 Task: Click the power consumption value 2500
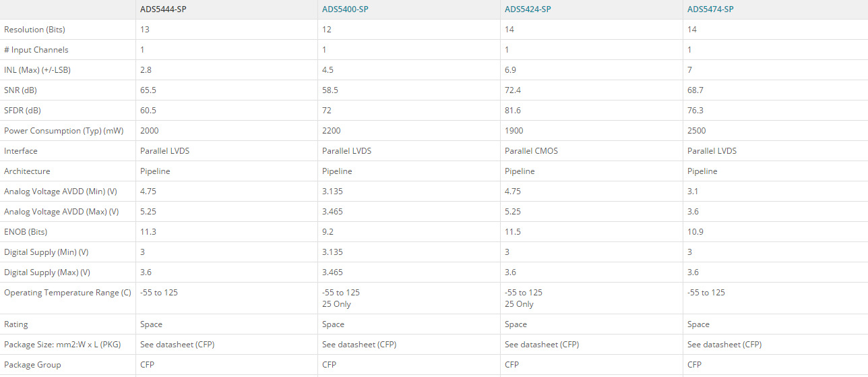click(x=697, y=131)
